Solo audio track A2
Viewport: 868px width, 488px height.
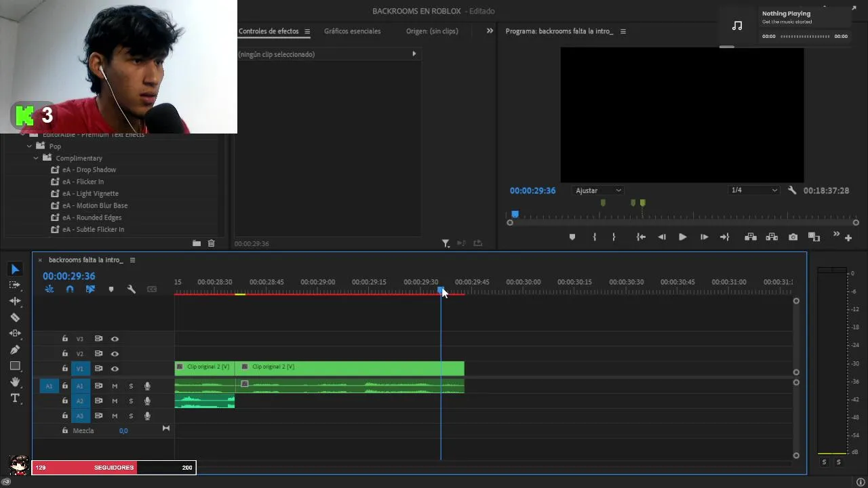pos(131,401)
